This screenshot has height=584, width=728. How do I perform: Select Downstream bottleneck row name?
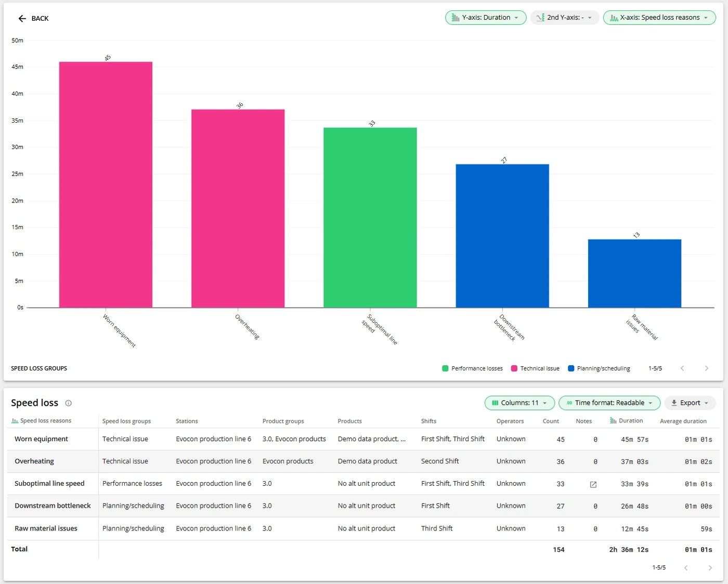tap(53, 506)
